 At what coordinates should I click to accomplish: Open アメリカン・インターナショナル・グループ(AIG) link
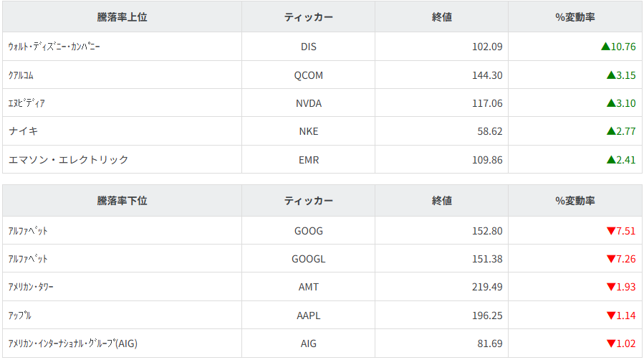[72, 344]
